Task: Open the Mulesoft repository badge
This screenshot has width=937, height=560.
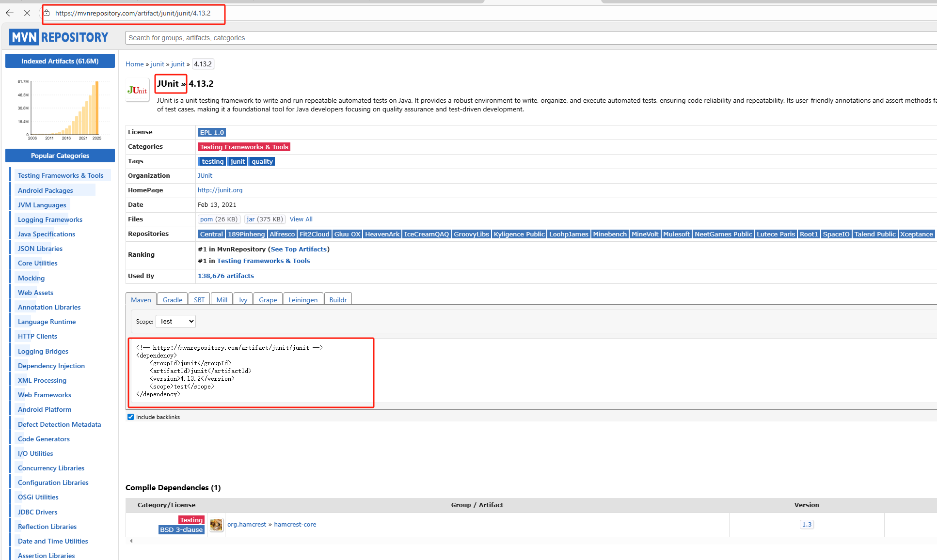Action: [x=676, y=234]
